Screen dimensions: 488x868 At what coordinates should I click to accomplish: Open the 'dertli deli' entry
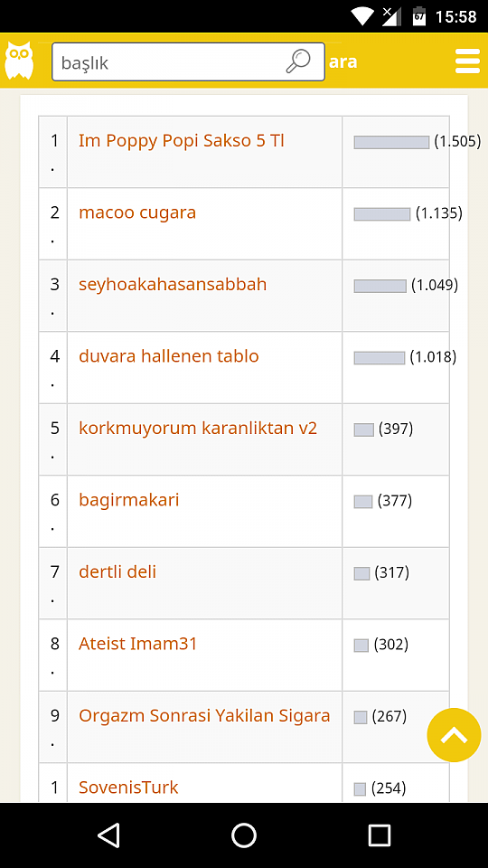(x=117, y=571)
